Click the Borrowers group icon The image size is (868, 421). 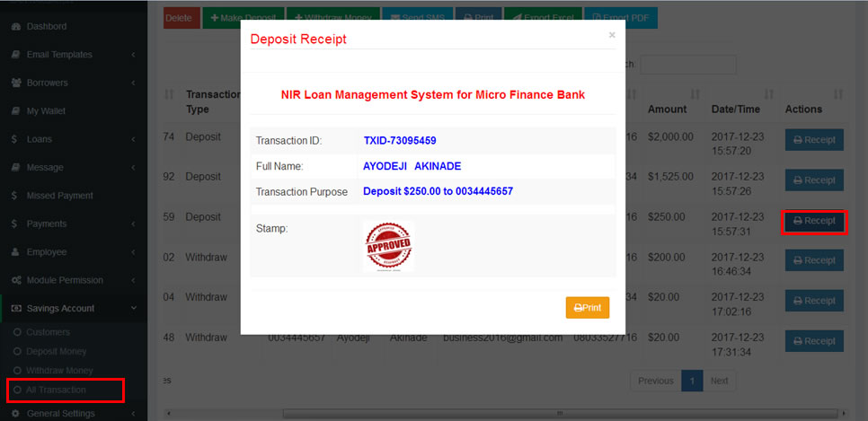pos(16,83)
